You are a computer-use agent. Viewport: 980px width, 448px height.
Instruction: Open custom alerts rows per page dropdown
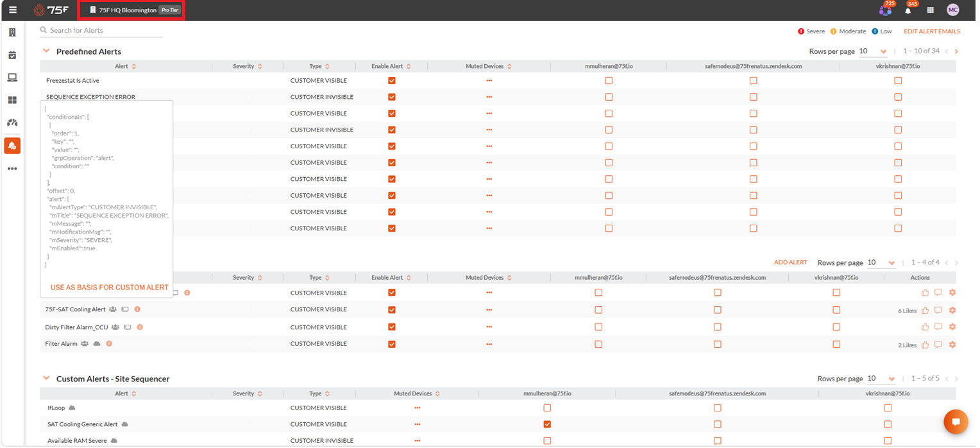882,263
